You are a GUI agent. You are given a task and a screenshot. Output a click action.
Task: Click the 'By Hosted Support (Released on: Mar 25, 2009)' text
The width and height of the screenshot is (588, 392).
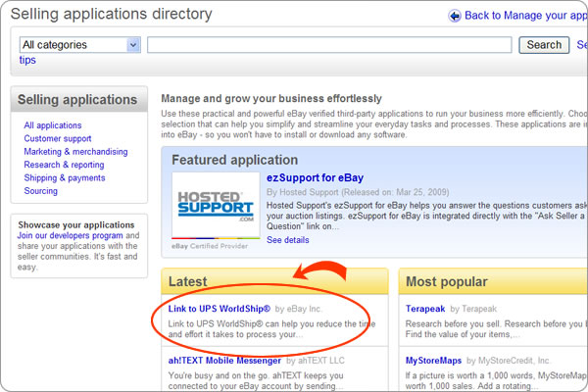click(x=358, y=192)
